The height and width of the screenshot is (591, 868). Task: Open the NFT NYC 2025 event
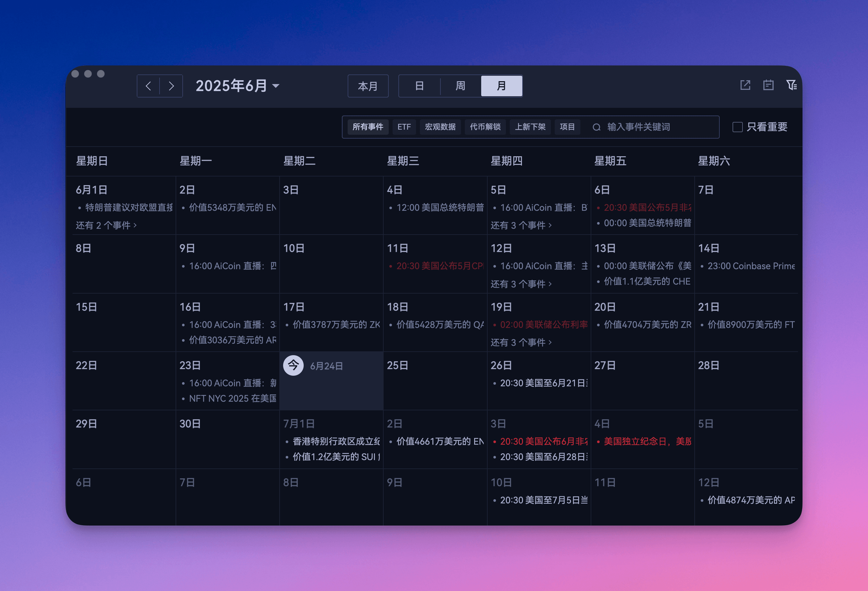point(229,398)
